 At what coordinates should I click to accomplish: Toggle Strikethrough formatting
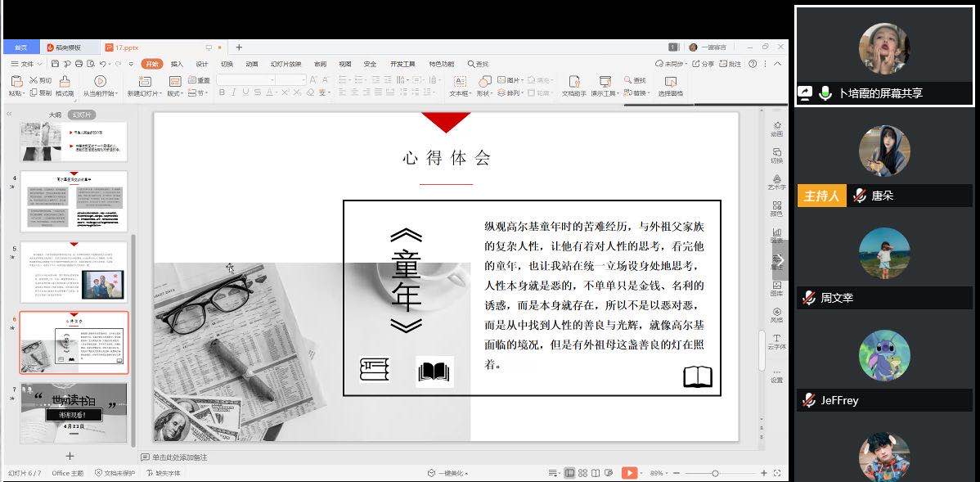click(257, 92)
